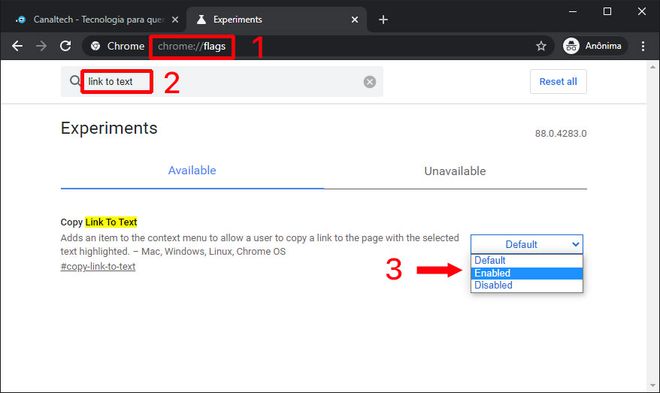Minimize the Chrome window
This screenshot has height=393, width=660.
coord(573,12)
